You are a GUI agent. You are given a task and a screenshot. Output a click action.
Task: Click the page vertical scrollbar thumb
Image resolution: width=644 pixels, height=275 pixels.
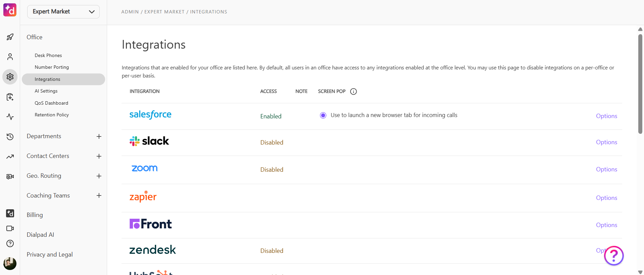(x=640, y=84)
